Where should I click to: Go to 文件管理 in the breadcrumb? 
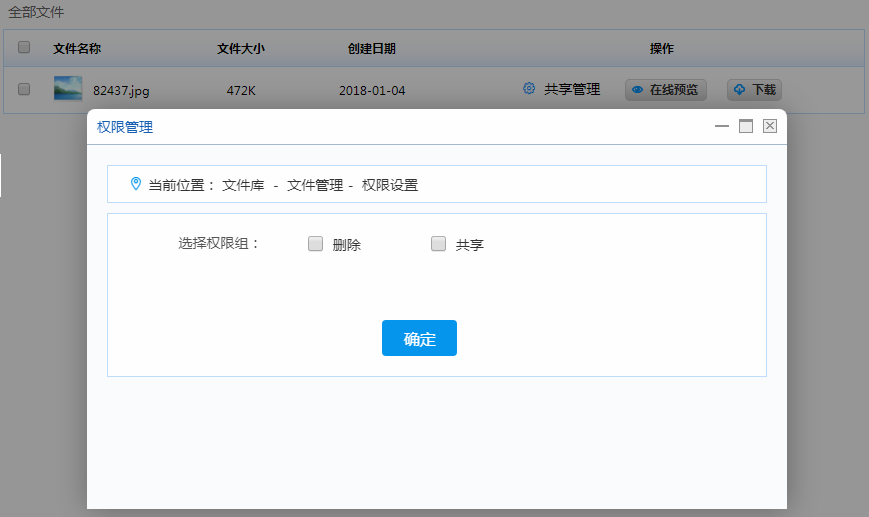coord(315,185)
